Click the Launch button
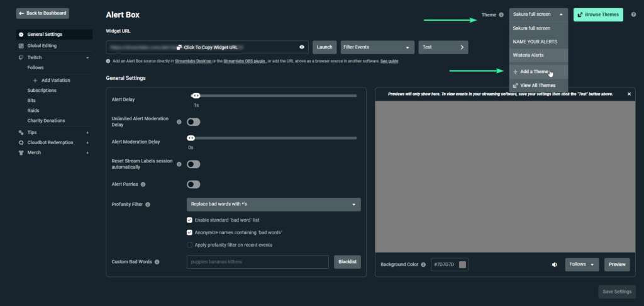 325,47
